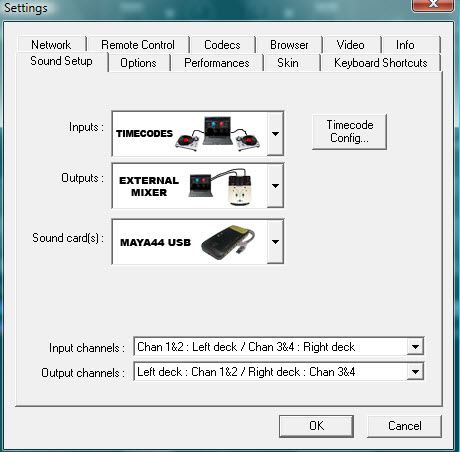Select the Video tab
Screen dimensions: 460x452
coord(350,45)
